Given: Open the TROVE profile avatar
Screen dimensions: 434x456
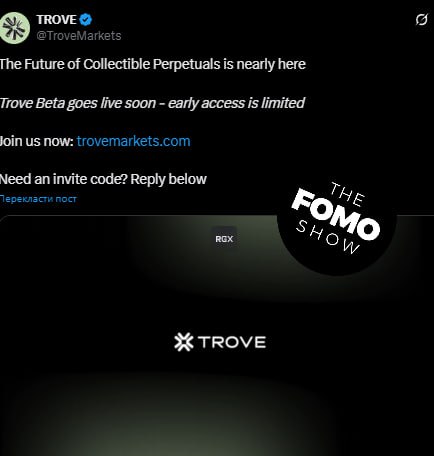Looking at the screenshot, I should pyautogui.click(x=15, y=28).
